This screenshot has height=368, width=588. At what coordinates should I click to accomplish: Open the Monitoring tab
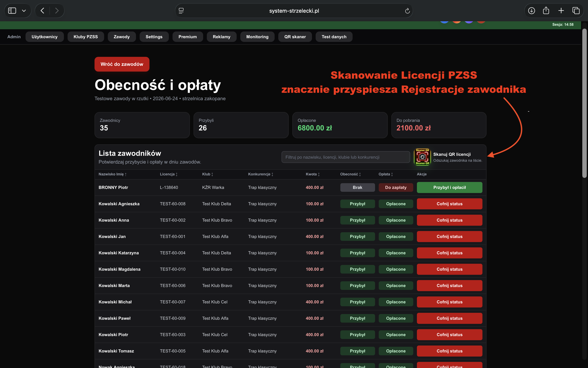click(257, 37)
